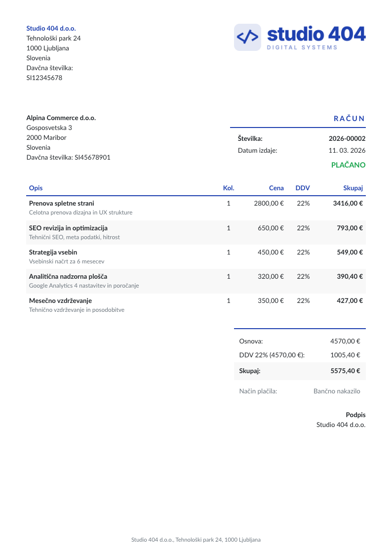Click the Studio 404 code-bracket logo icon
This screenshot has height=555, width=392.
[247, 37]
